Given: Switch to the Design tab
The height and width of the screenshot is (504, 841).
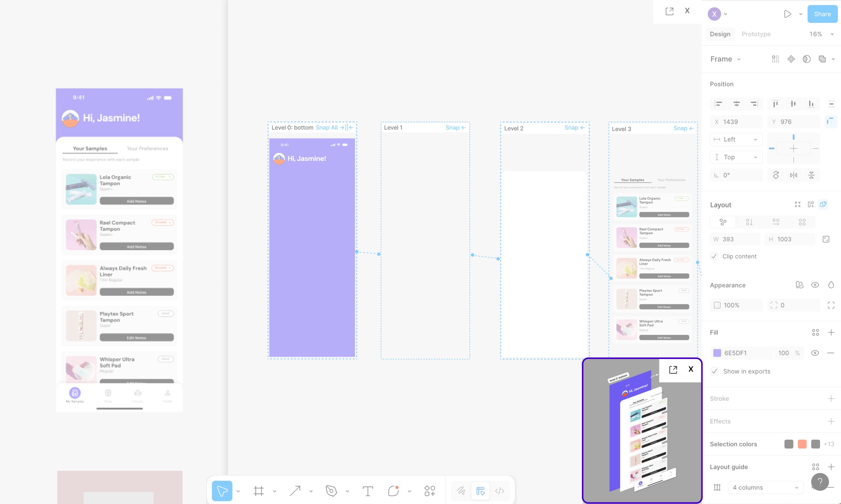Looking at the screenshot, I should coord(720,34).
